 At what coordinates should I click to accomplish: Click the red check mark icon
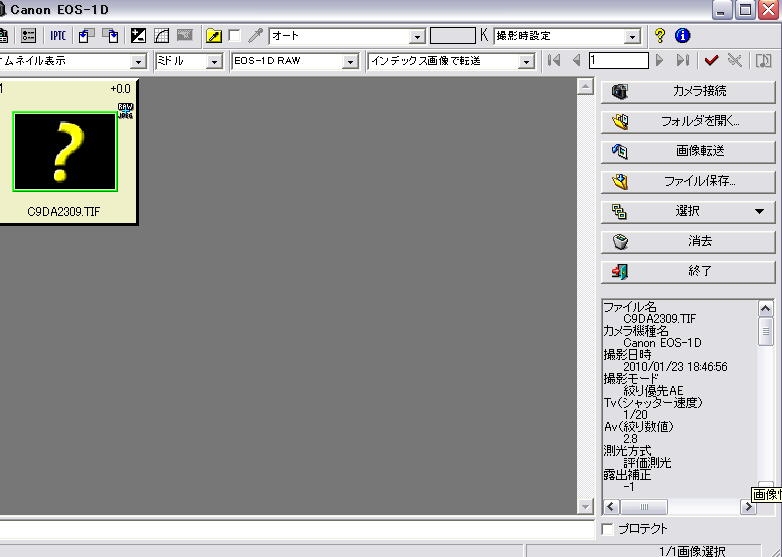(x=711, y=60)
